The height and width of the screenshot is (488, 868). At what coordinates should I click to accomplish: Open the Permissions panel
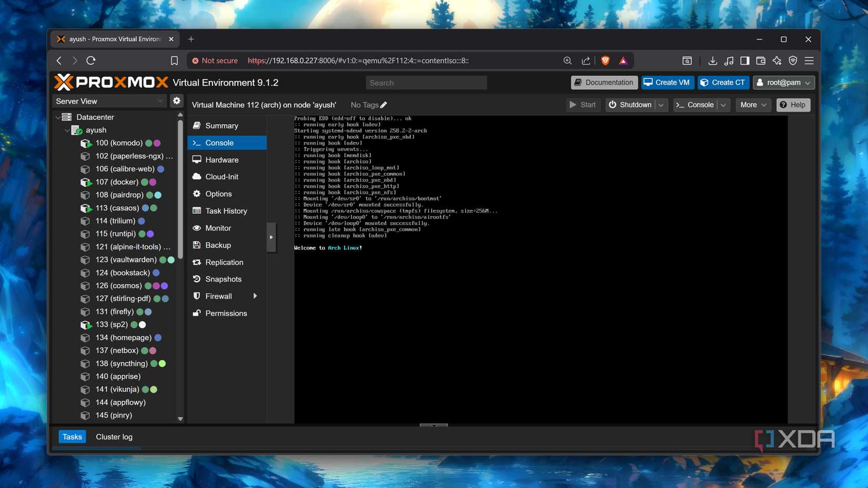coord(226,313)
